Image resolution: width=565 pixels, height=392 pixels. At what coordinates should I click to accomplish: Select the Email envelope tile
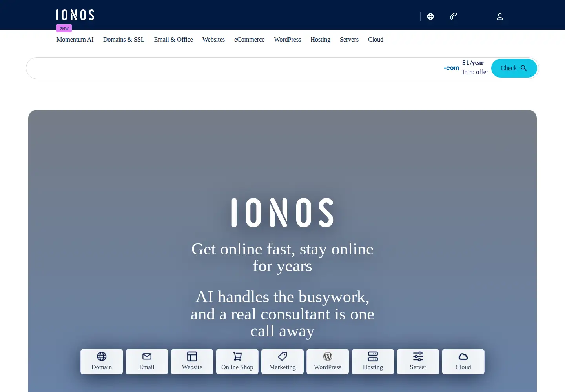coord(147,361)
